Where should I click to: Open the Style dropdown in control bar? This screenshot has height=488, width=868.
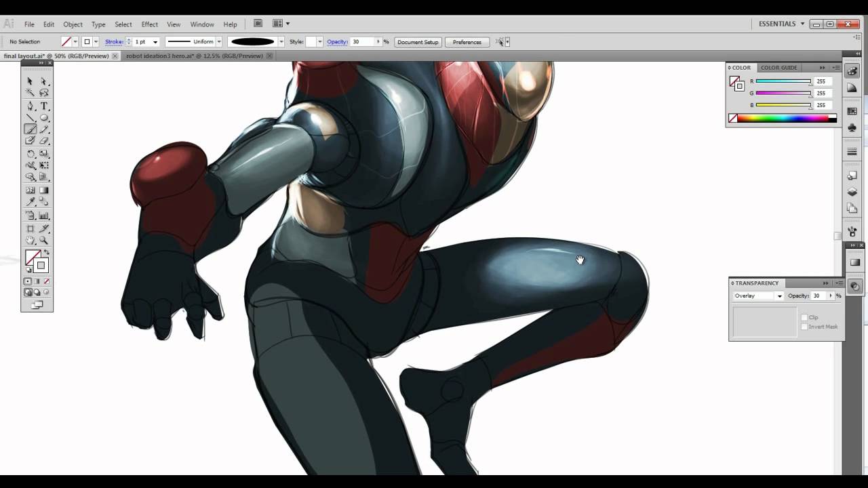point(319,42)
